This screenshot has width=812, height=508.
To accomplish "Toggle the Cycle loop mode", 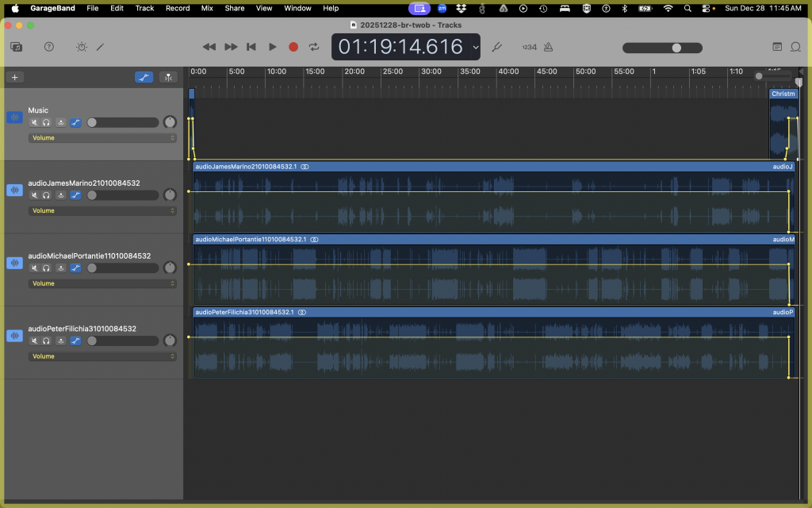I will click(315, 47).
